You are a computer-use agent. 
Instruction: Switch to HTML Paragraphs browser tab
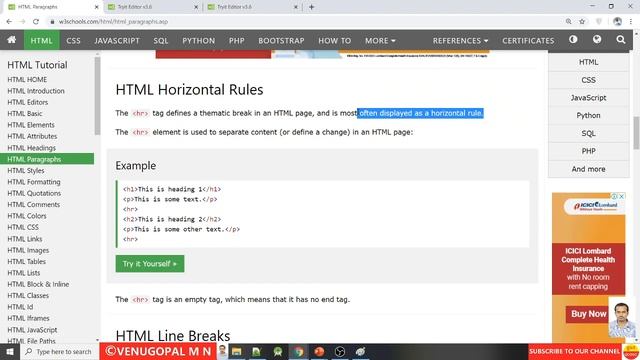pyautogui.click(x=52, y=7)
